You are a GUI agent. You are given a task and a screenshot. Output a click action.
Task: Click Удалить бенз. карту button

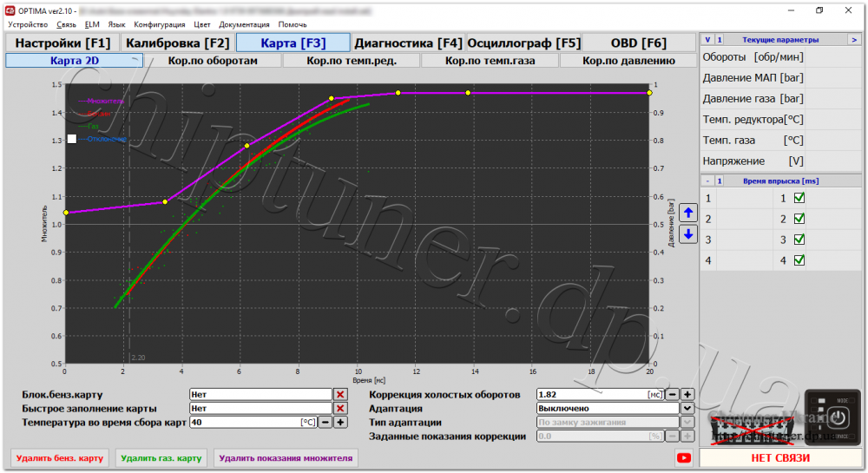(x=60, y=458)
